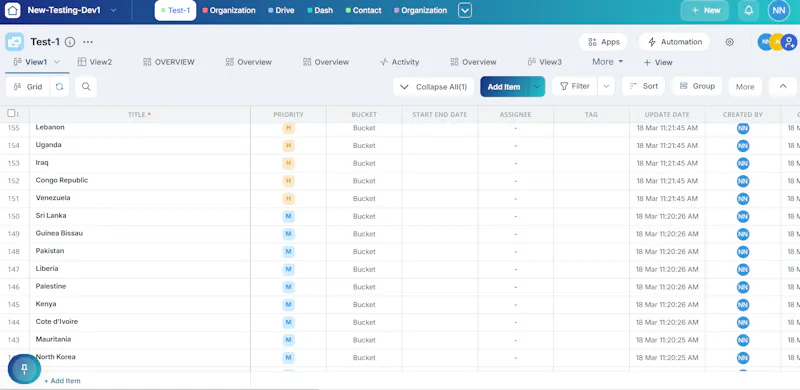800x390 pixels.
Task: Click the toolbar More button
Action: point(745,87)
